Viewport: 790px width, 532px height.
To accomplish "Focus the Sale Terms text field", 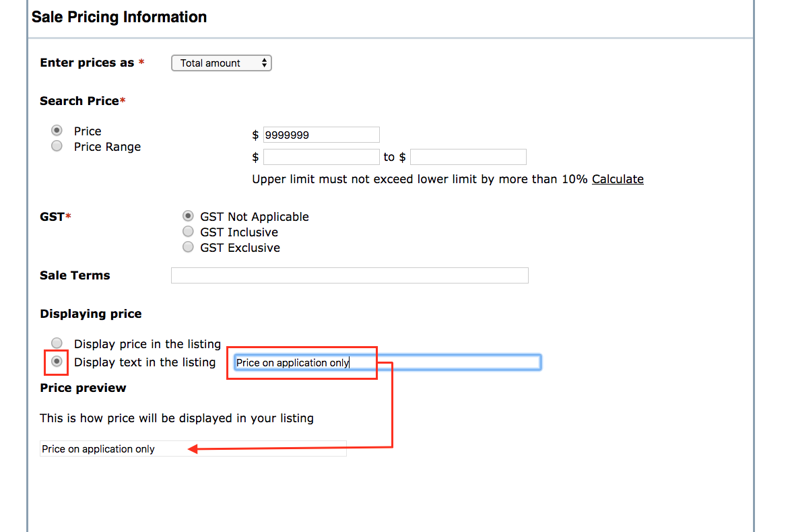I will (x=350, y=275).
